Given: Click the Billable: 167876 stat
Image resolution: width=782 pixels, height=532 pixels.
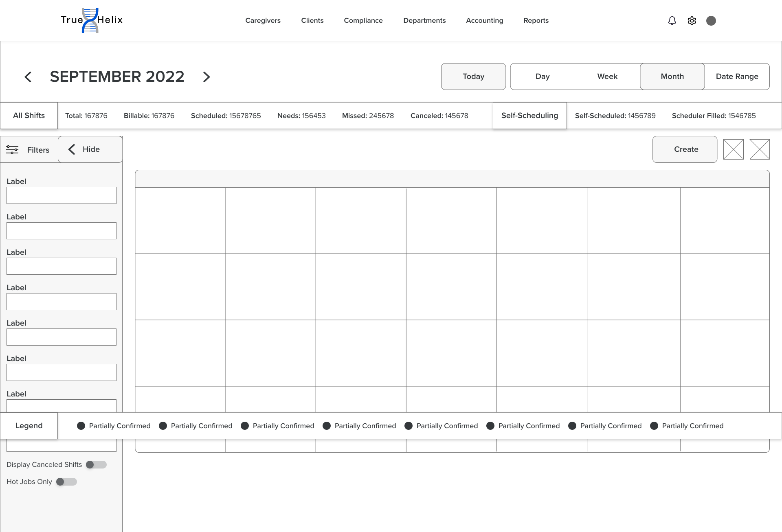Looking at the screenshot, I should click(x=149, y=116).
